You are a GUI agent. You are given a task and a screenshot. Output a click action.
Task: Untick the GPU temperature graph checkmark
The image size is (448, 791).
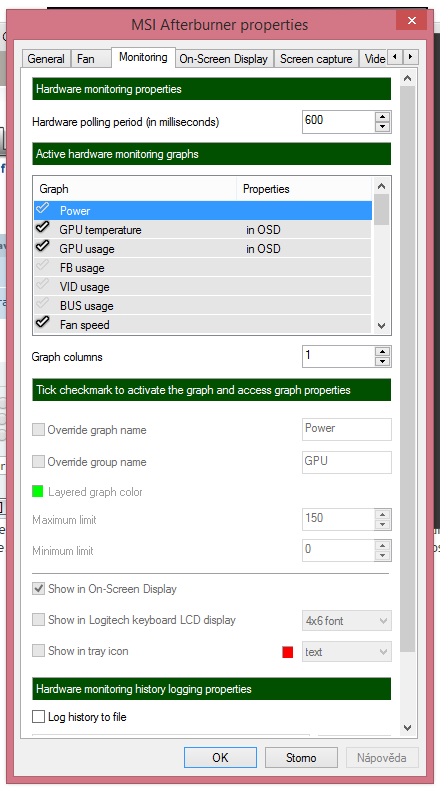pos(43,228)
